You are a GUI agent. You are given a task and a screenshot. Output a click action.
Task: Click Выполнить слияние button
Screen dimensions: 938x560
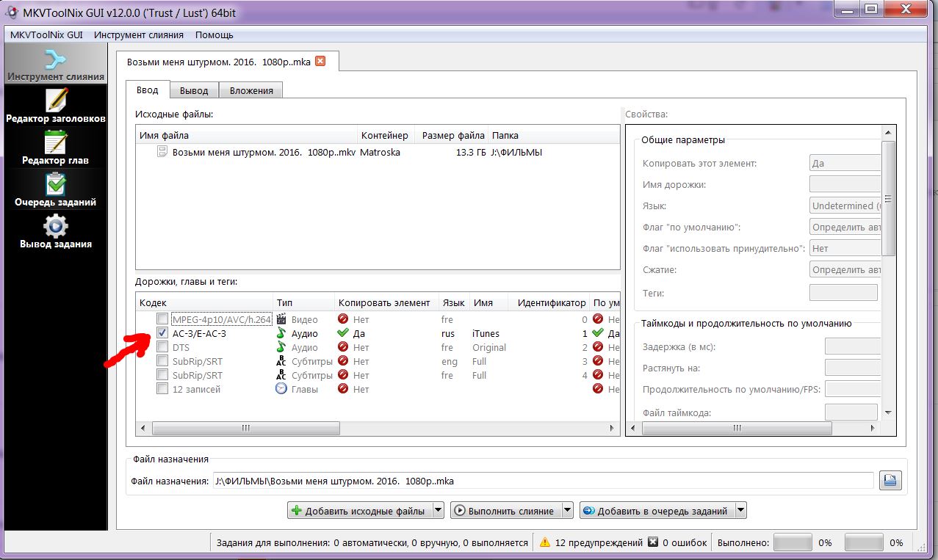point(505,510)
